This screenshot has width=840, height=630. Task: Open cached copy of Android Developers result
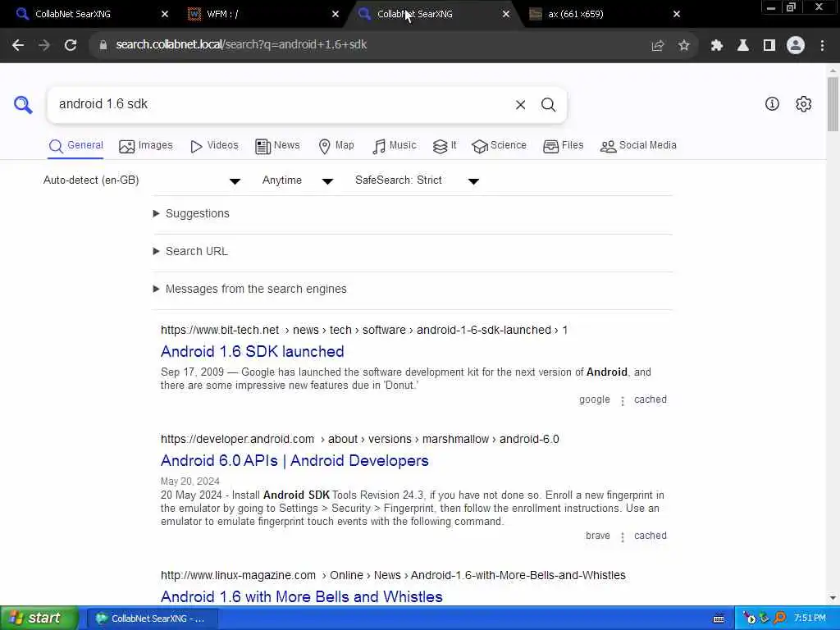click(651, 536)
